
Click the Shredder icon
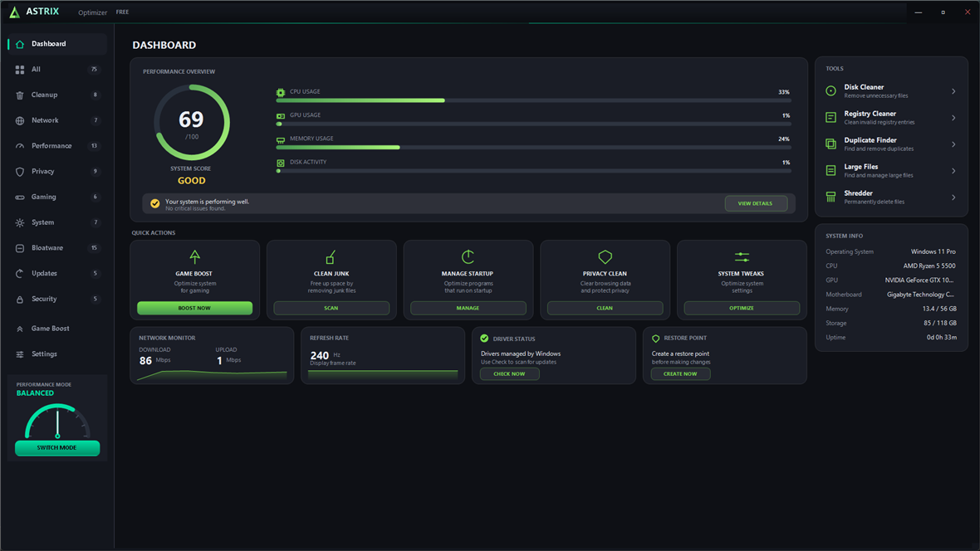point(831,197)
